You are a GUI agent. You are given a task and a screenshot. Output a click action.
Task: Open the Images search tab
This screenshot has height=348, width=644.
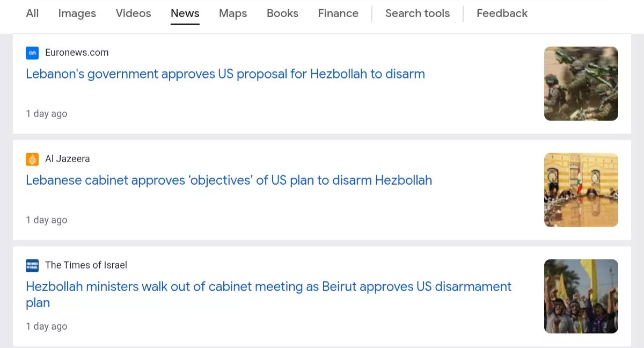click(x=77, y=13)
